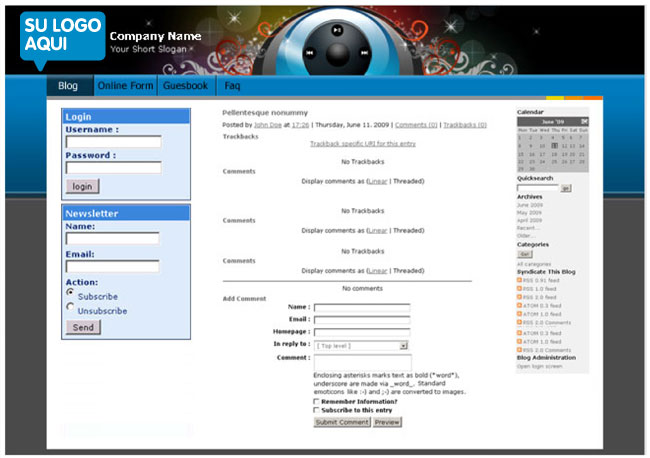Click the Quicksearch go button
The image size is (650, 458).
click(565, 188)
